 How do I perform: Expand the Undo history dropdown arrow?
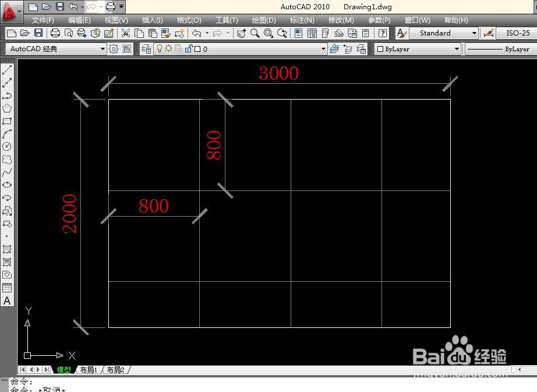[x=207, y=33]
